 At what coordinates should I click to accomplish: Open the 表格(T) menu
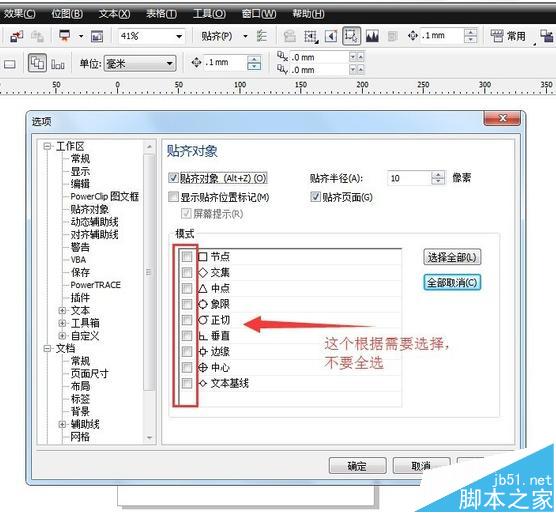click(x=161, y=14)
